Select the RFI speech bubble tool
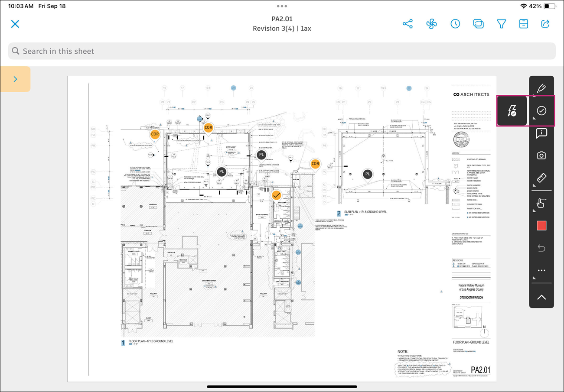564x392 pixels. pos(541,133)
